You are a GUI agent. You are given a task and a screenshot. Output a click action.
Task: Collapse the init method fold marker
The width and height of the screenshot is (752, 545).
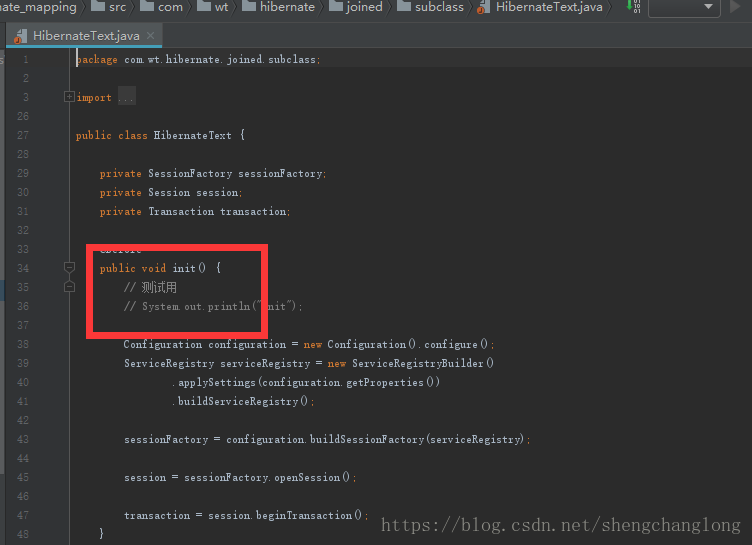tap(70, 267)
